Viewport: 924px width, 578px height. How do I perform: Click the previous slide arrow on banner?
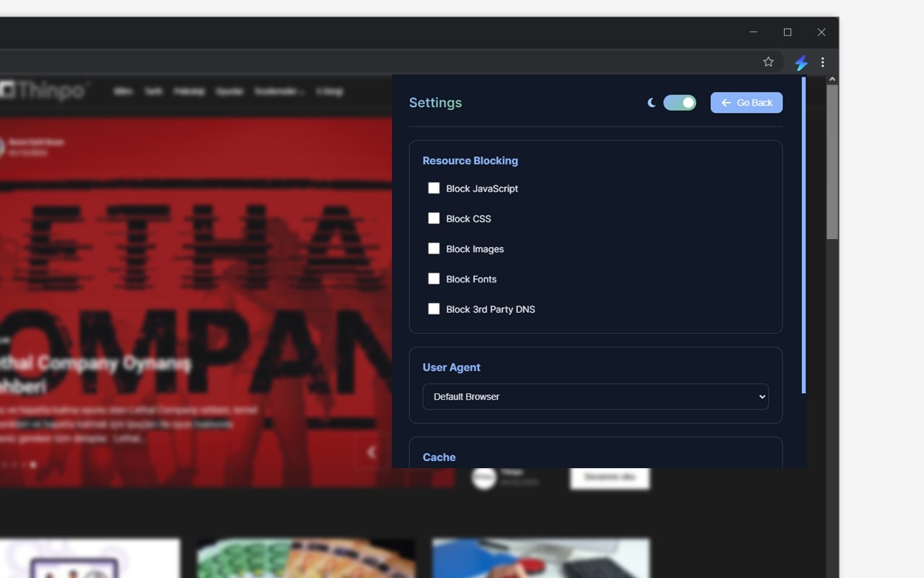tap(371, 452)
